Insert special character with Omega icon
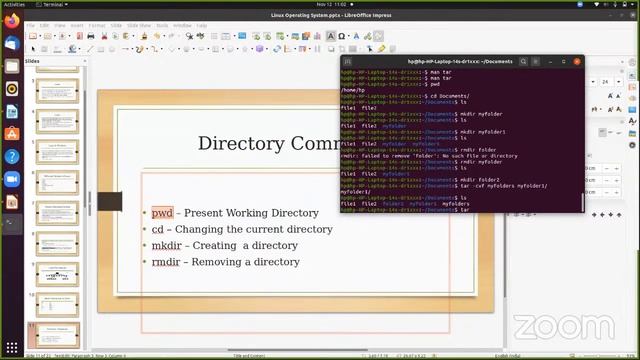 (x=342, y=36)
